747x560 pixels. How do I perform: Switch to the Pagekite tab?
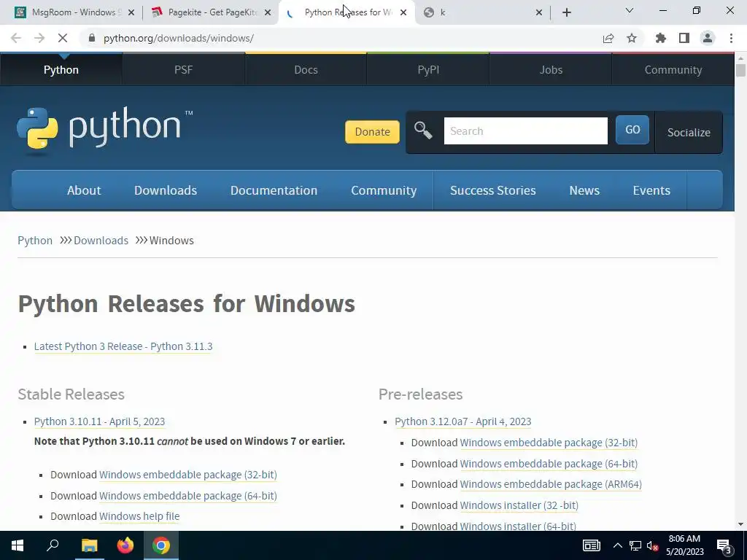[x=209, y=12]
